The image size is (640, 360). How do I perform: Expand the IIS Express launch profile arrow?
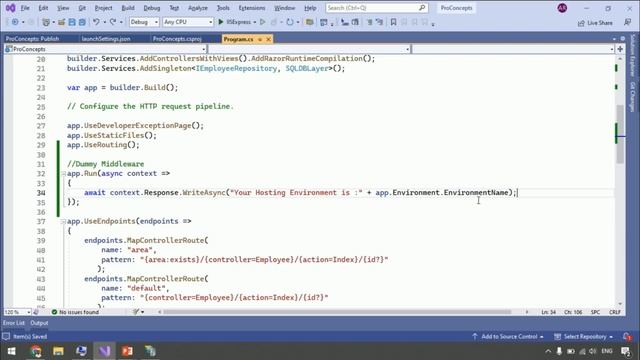tap(255, 22)
